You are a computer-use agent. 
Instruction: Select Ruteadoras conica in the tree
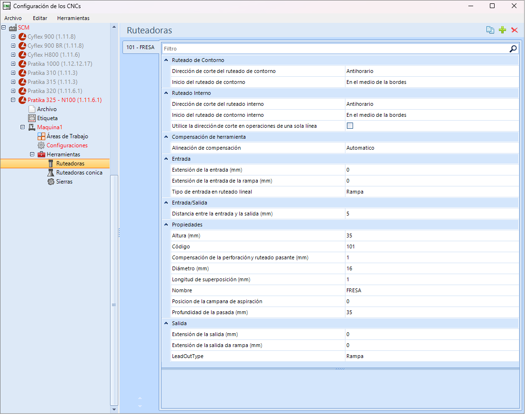[79, 173]
